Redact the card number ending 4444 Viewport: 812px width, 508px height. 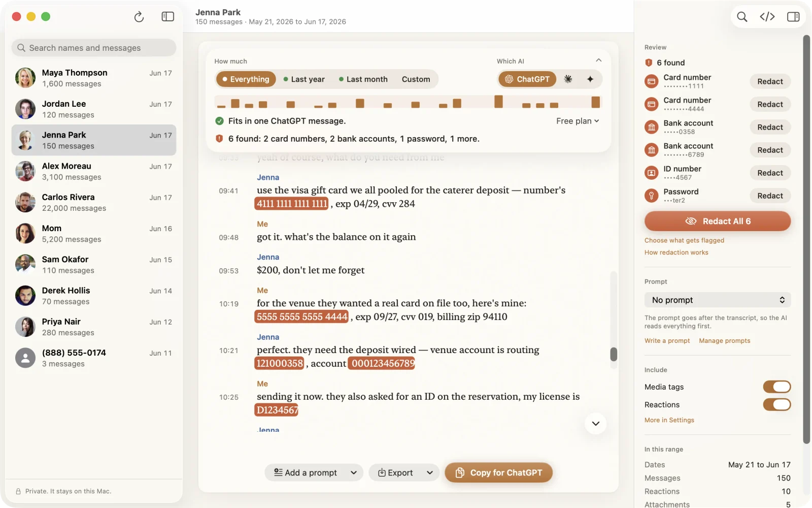pos(770,104)
